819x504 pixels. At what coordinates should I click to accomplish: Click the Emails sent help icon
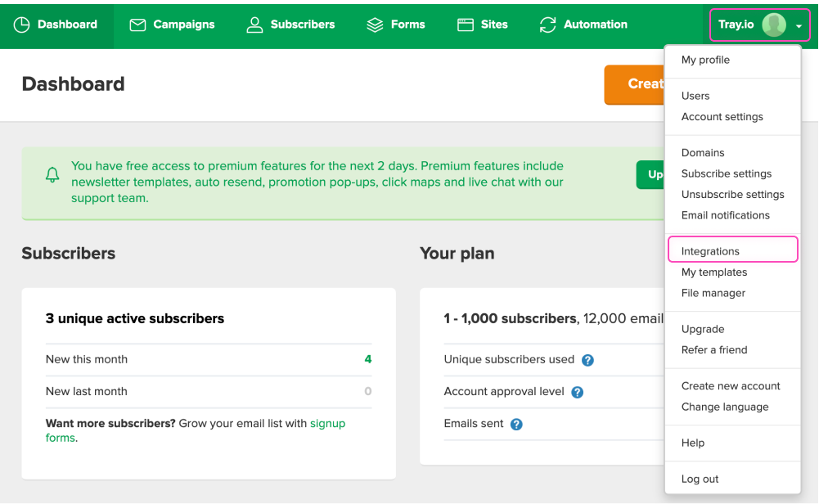(x=515, y=424)
